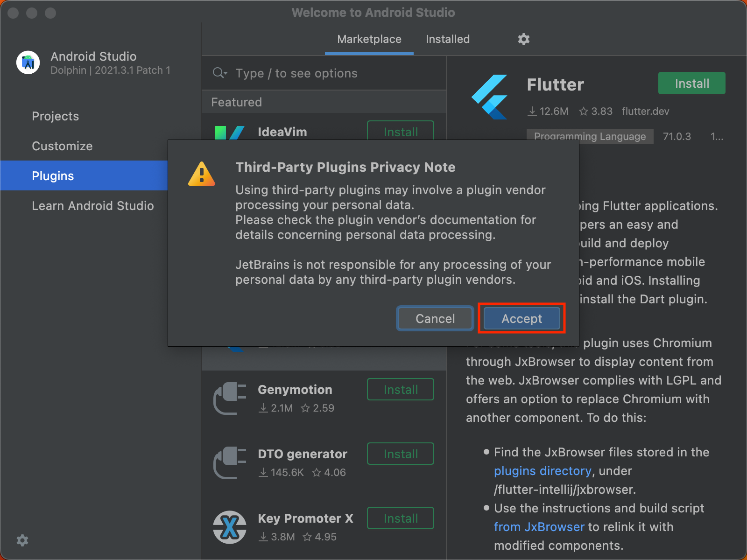Select the DTO generator plugin name

point(303,454)
